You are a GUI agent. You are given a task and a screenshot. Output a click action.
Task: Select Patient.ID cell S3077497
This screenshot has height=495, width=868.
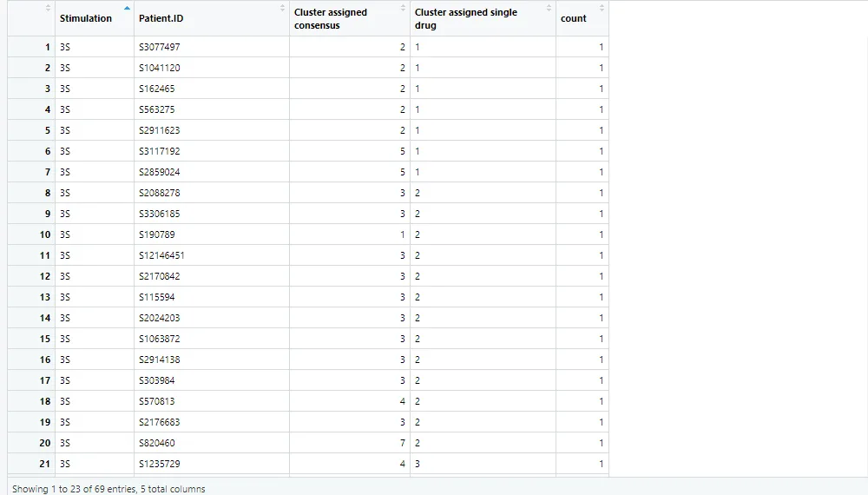(x=160, y=47)
